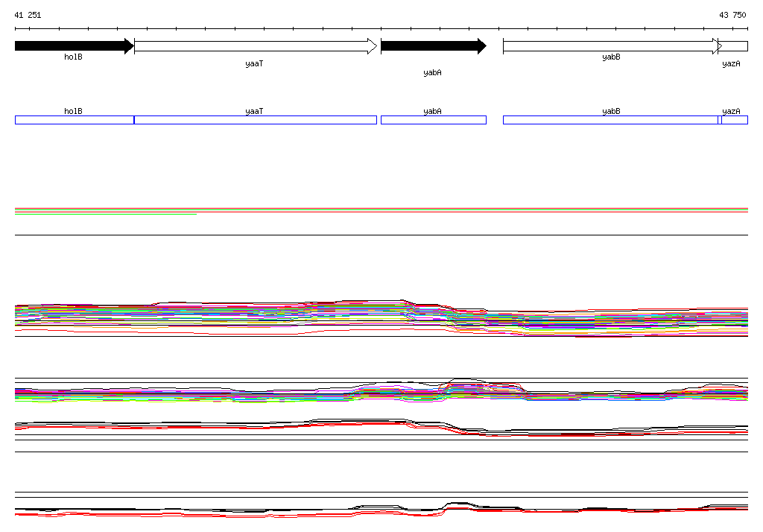Click the short green line segment

106,214
